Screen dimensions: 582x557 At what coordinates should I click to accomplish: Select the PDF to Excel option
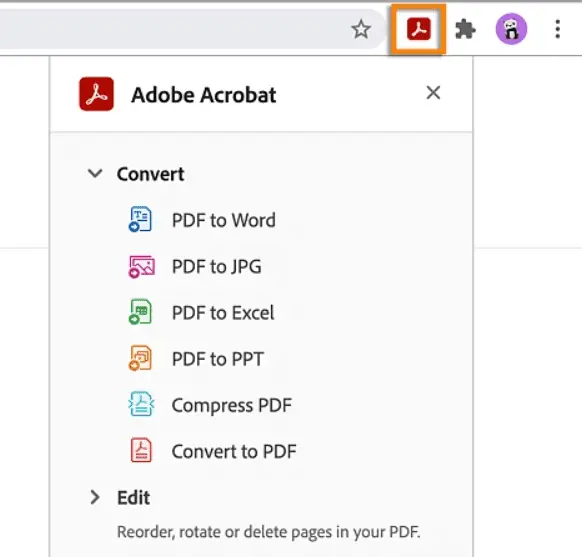(x=223, y=312)
